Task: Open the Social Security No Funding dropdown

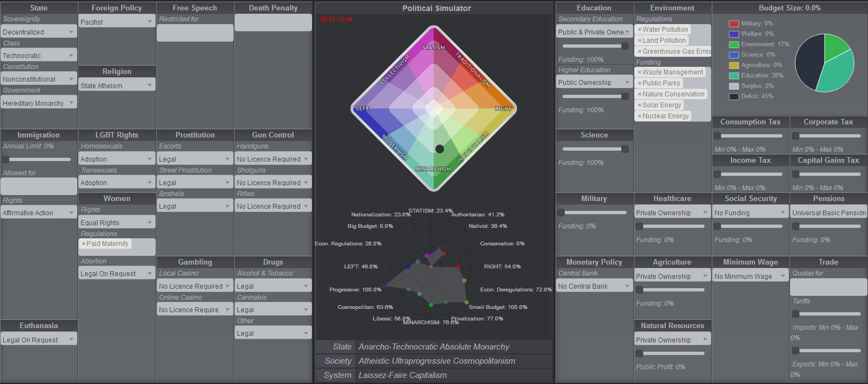Action: pyautogui.click(x=750, y=213)
